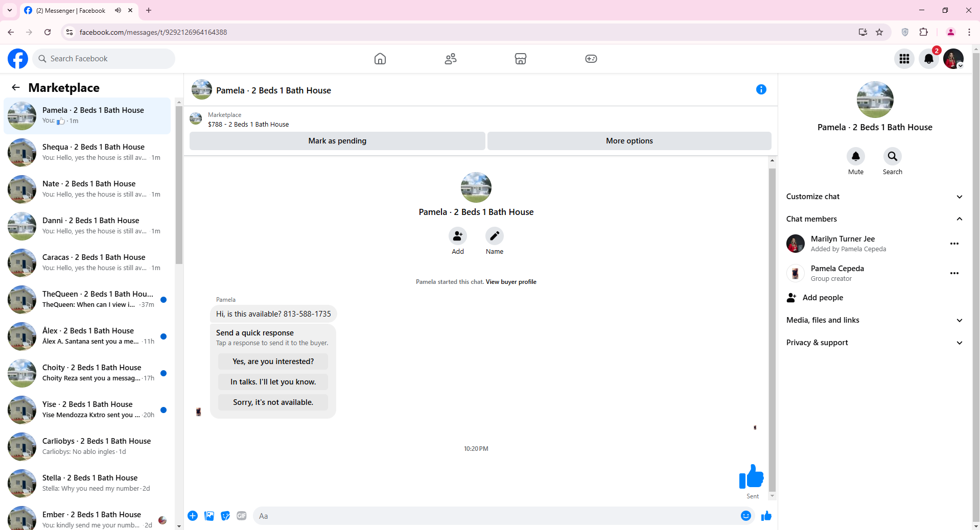Go to the Home feed icon
This screenshot has height=530, width=980.
pos(380,59)
